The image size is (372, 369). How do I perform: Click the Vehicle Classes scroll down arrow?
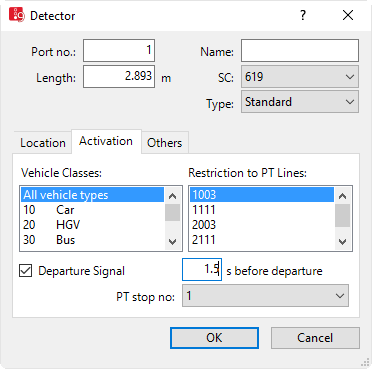[172, 241]
